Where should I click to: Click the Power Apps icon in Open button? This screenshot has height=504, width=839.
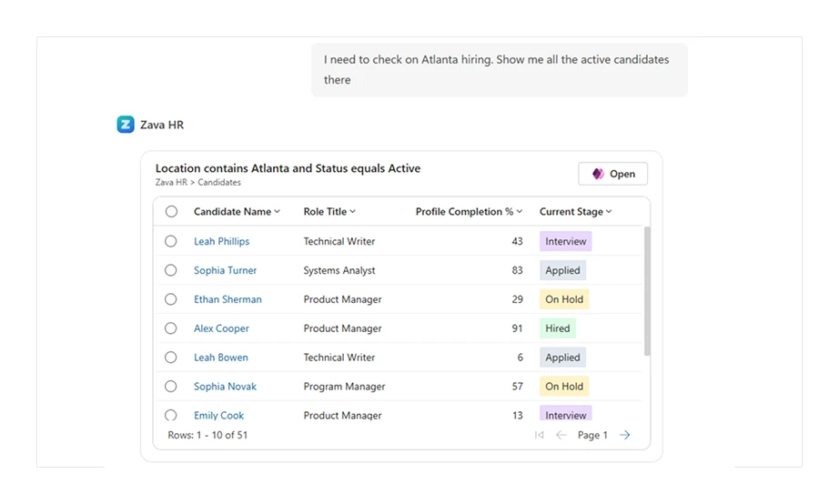598,174
